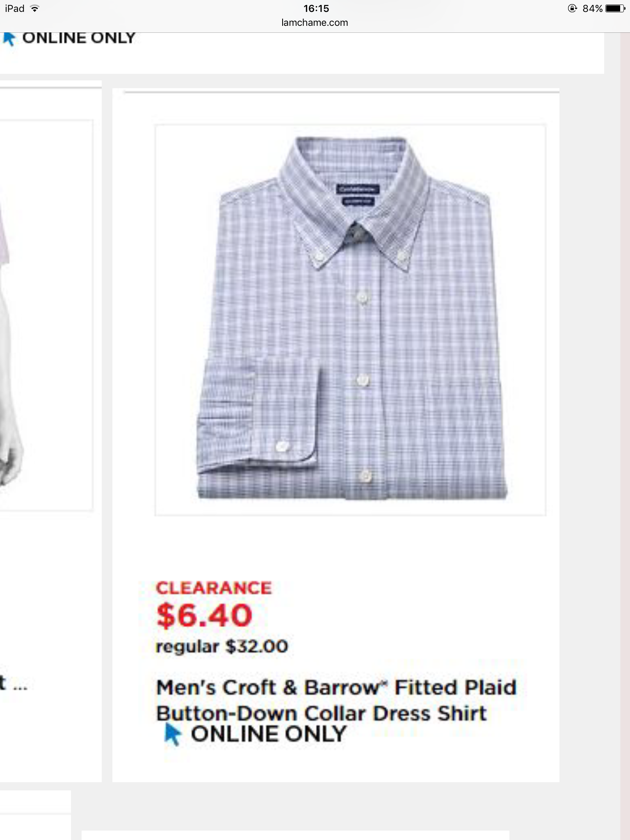
Task: Tap the iPad label in status bar
Action: pyautogui.click(x=15, y=9)
